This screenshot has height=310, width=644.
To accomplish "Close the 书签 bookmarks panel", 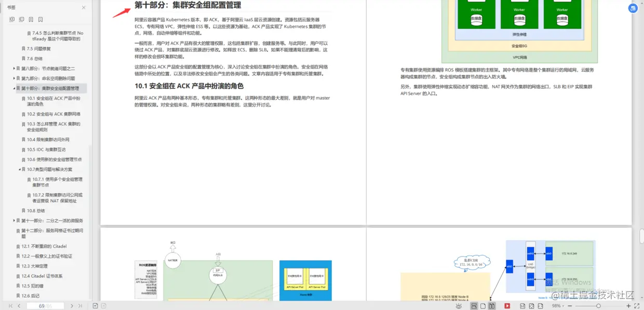I will coord(84,8).
